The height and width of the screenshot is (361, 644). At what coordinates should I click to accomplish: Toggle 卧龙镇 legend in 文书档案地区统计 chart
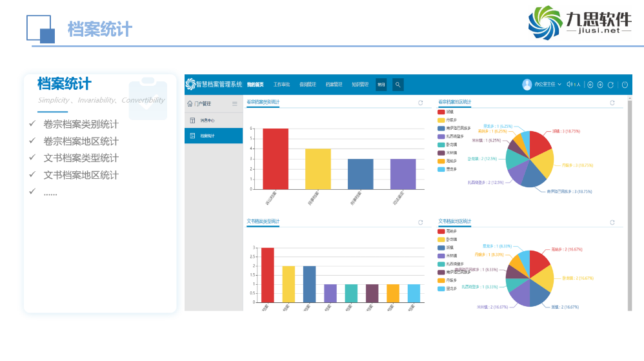(449, 239)
